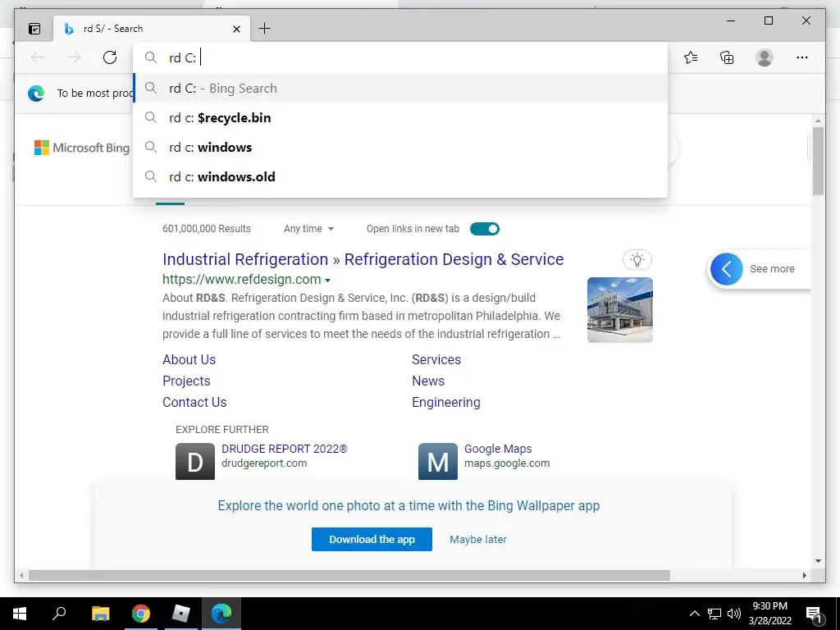Click the Microsoft Bing logo
The width and height of the screenshot is (840, 630).
(x=82, y=148)
